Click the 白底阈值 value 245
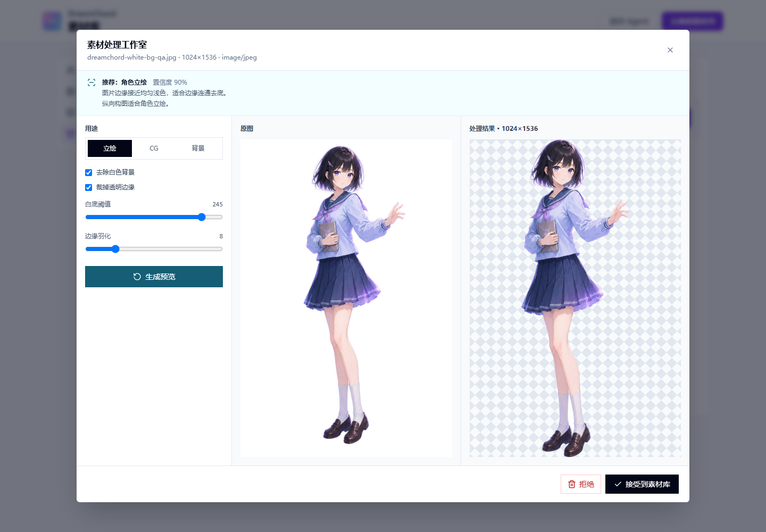Viewport: 766px width, 532px height. [x=218, y=204]
